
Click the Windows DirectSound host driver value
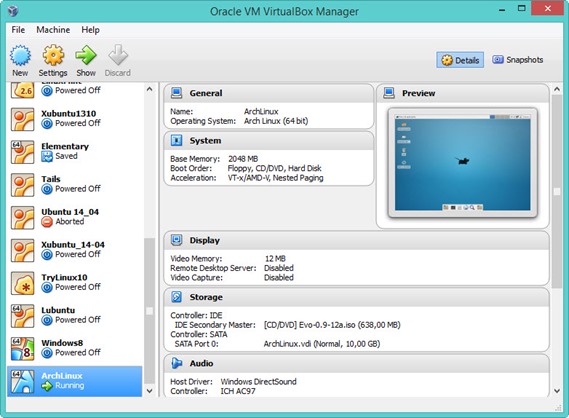(x=258, y=382)
